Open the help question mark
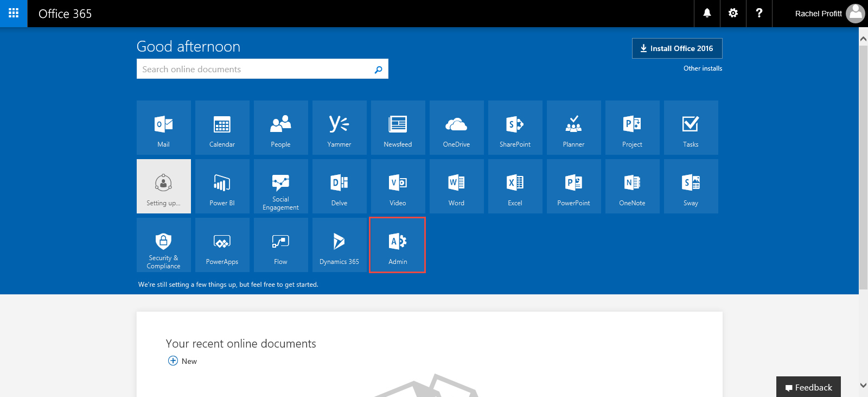The width and height of the screenshot is (868, 397). [x=759, y=14]
